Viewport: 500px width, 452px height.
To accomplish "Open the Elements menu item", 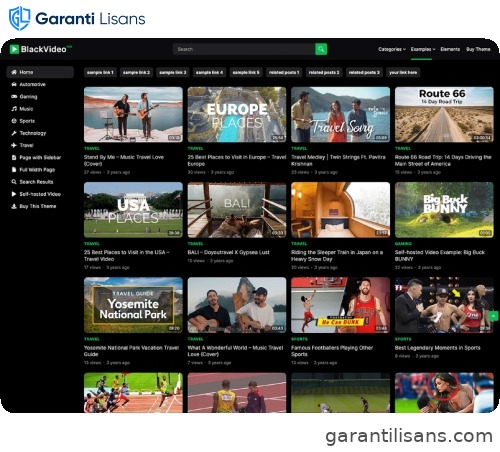I will pyautogui.click(x=450, y=49).
